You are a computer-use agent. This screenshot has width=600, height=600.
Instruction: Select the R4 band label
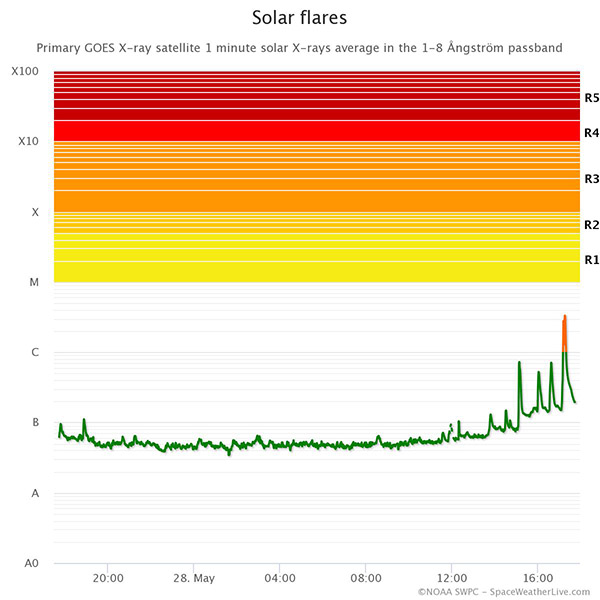591,133
